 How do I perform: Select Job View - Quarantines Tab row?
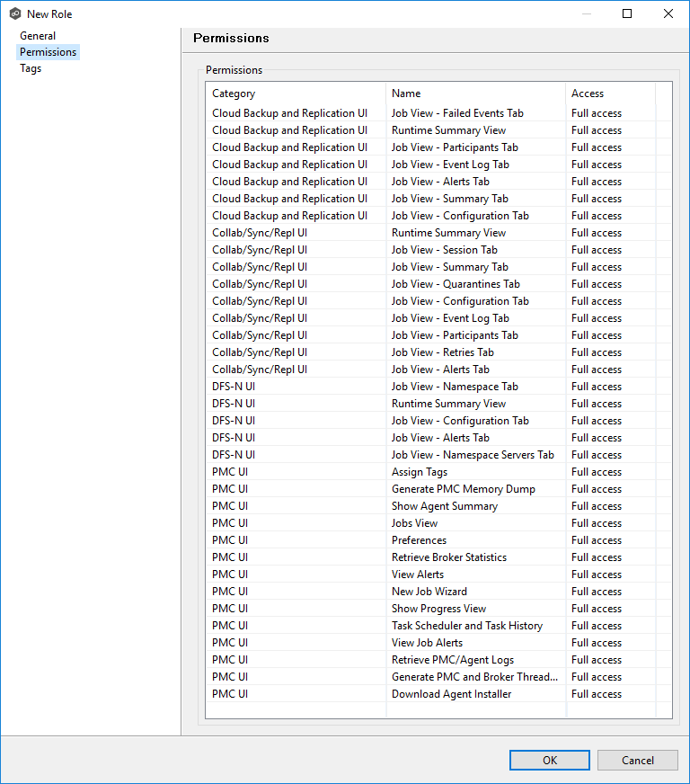456,284
